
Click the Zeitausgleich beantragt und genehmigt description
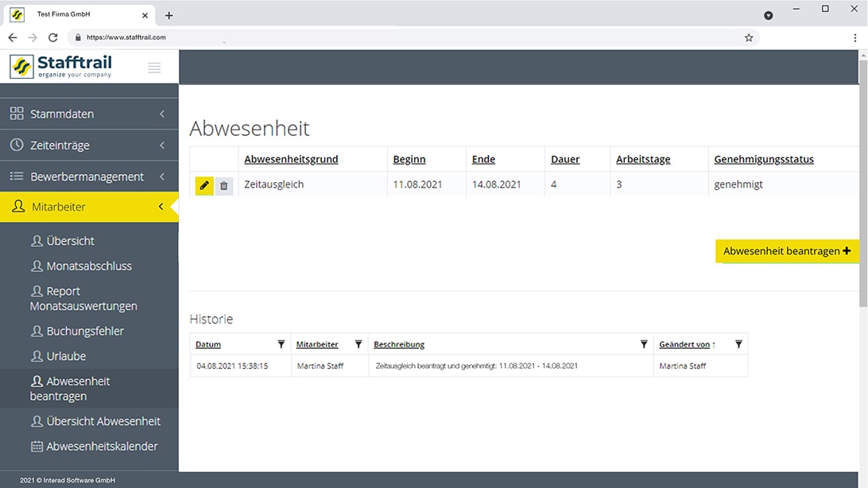tap(477, 366)
